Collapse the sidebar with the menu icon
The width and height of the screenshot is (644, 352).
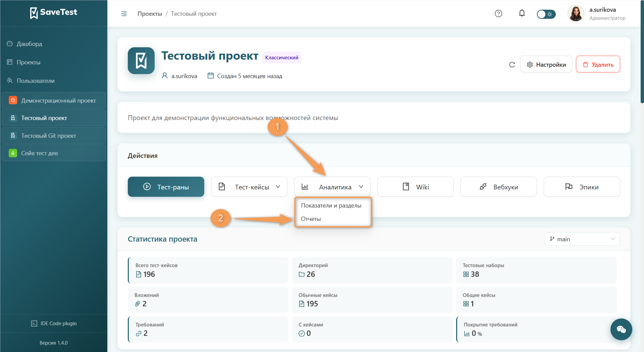click(124, 14)
